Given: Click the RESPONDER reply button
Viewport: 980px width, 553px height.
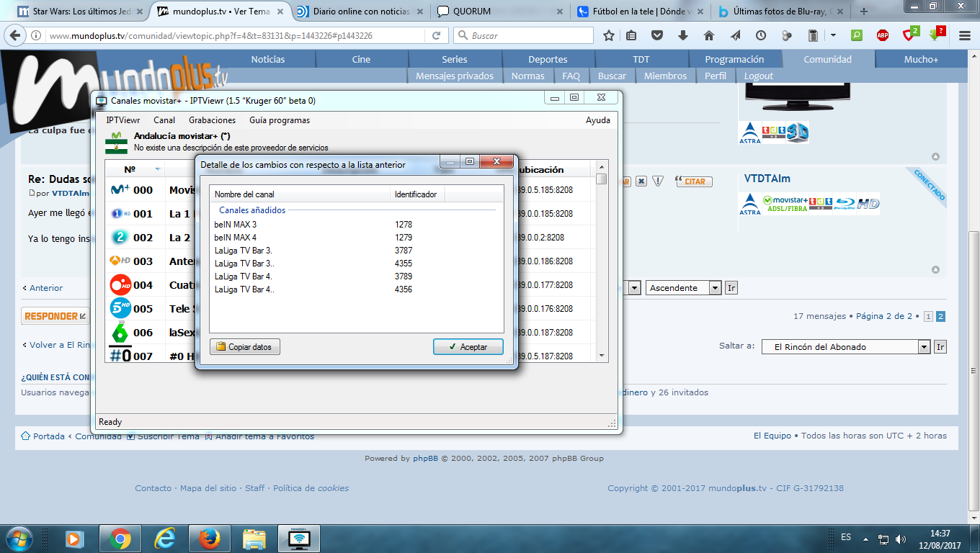Looking at the screenshot, I should tap(55, 316).
